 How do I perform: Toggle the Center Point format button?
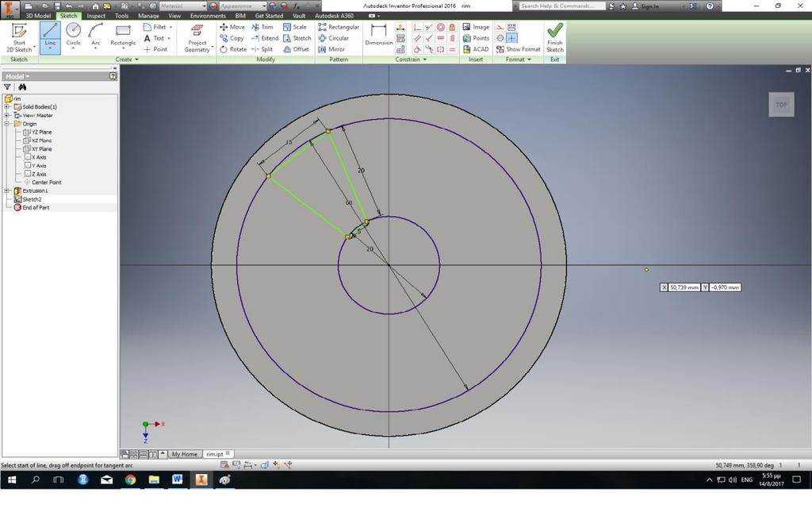tap(511, 38)
